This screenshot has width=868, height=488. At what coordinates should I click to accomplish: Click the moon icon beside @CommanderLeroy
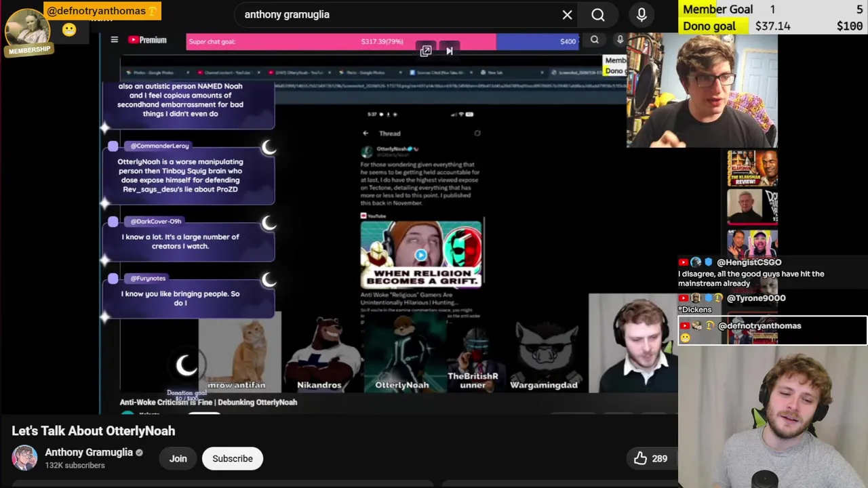(269, 148)
